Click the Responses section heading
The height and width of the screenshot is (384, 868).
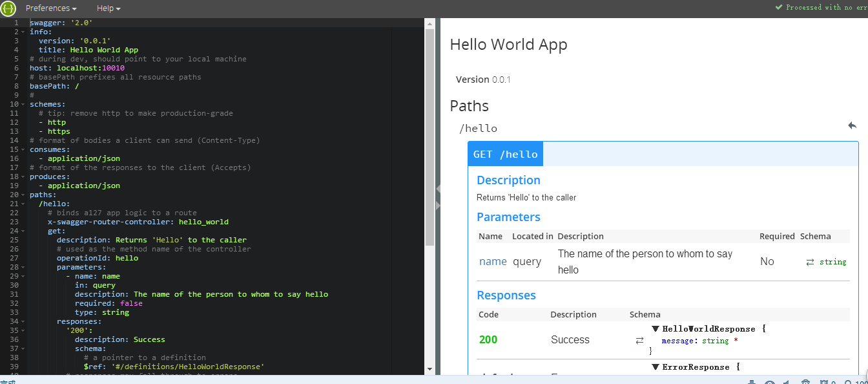pos(506,295)
